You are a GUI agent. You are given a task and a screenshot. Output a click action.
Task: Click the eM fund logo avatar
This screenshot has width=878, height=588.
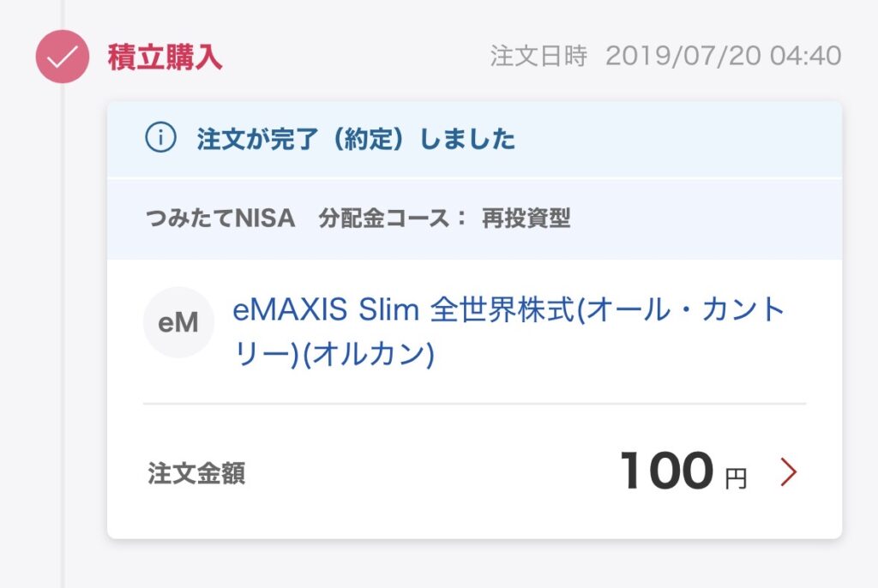(x=178, y=322)
